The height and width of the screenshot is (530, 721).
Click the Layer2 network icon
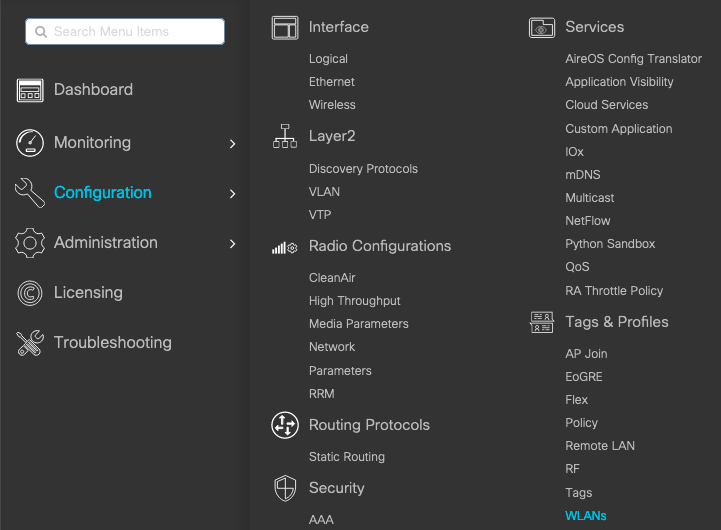[285, 137]
